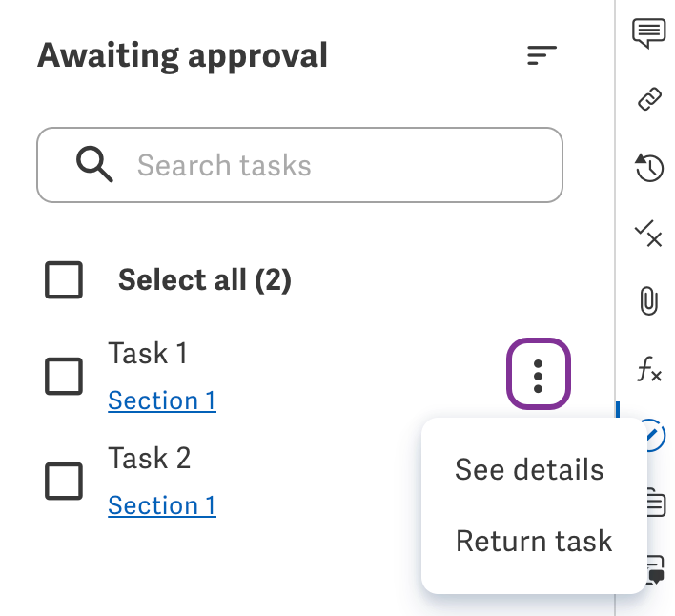Click the chain link icon in sidebar
Screen dimensions: 675x616
click(649, 99)
